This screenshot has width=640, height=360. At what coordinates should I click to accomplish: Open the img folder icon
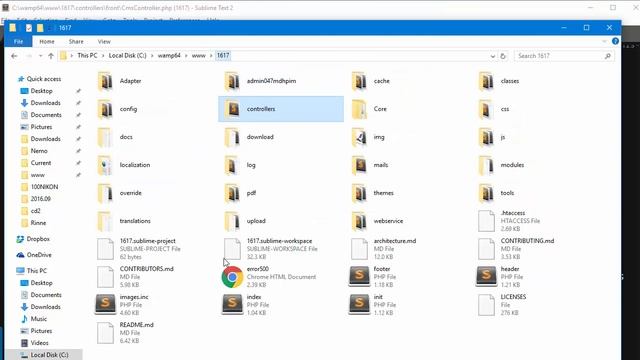point(359,137)
